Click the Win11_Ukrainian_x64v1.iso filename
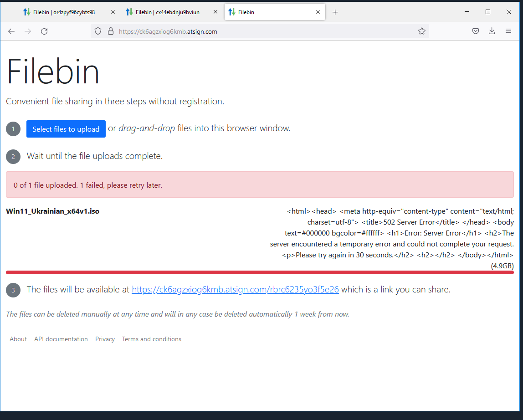523x420 pixels. (53, 211)
